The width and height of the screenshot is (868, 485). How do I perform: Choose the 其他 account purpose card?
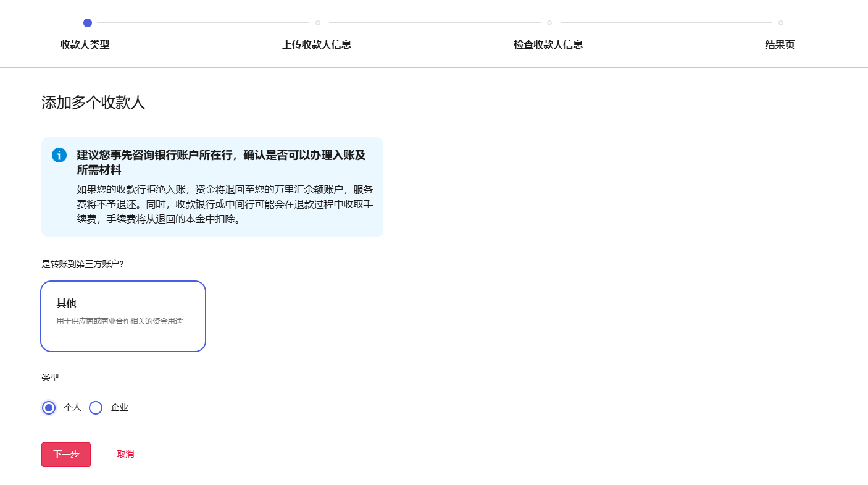pyautogui.click(x=123, y=316)
